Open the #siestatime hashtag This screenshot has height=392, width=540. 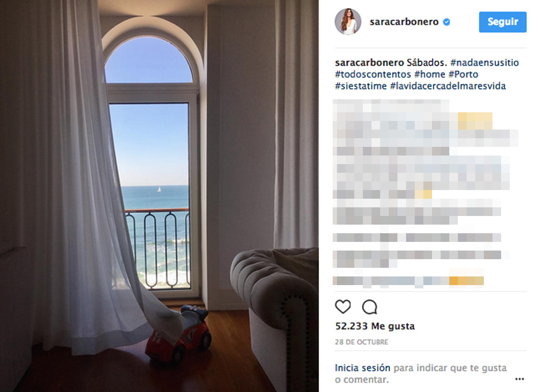[361, 86]
